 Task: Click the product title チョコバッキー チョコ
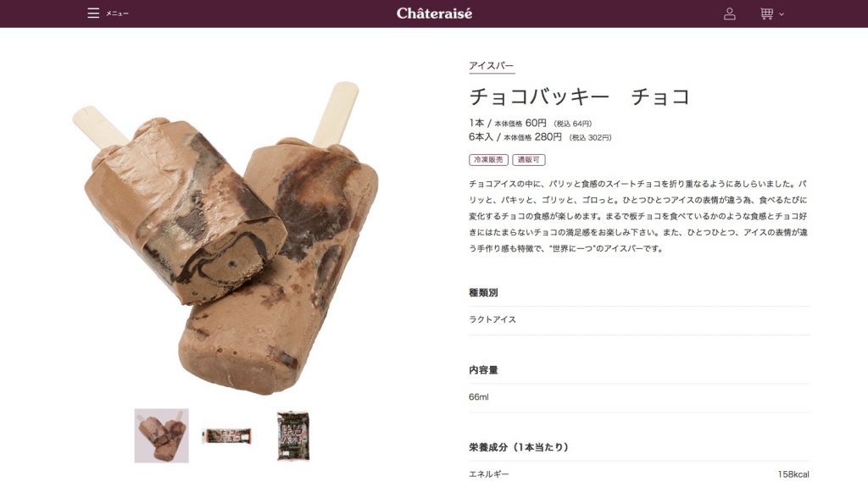pos(580,97)
